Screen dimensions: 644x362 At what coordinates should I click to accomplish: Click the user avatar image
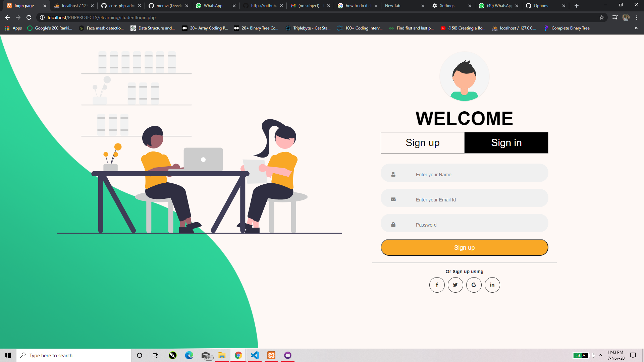tap(464, 76)
